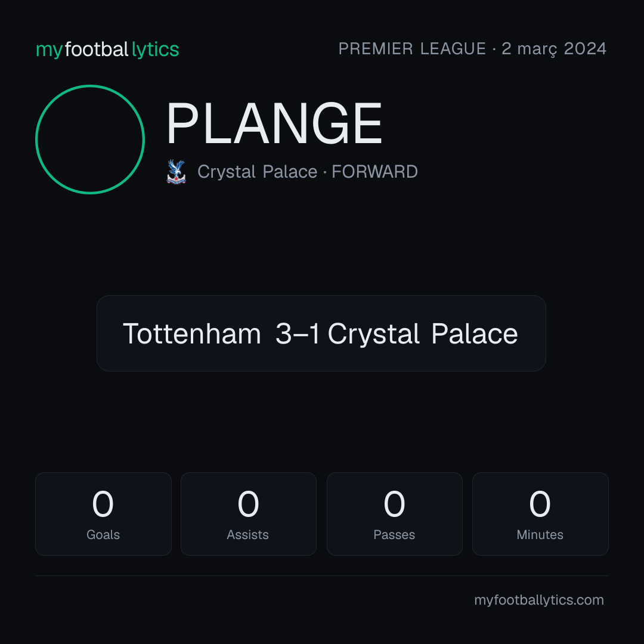Select the Assists stat card
Screen dimensions: 644x644
[x=249, y=514]
